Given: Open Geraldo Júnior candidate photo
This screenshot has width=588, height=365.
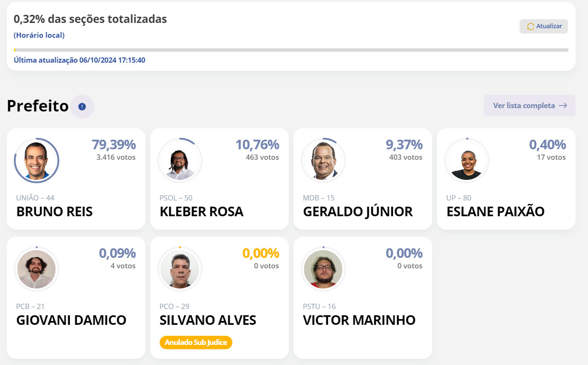Looking at the screenshot, I should (x=323, y=160).
